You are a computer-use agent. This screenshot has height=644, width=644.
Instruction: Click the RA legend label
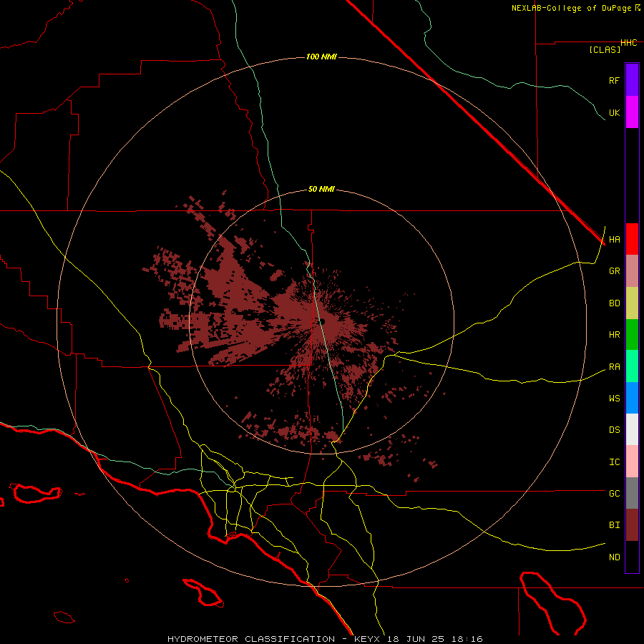click(x=614, y=367)
